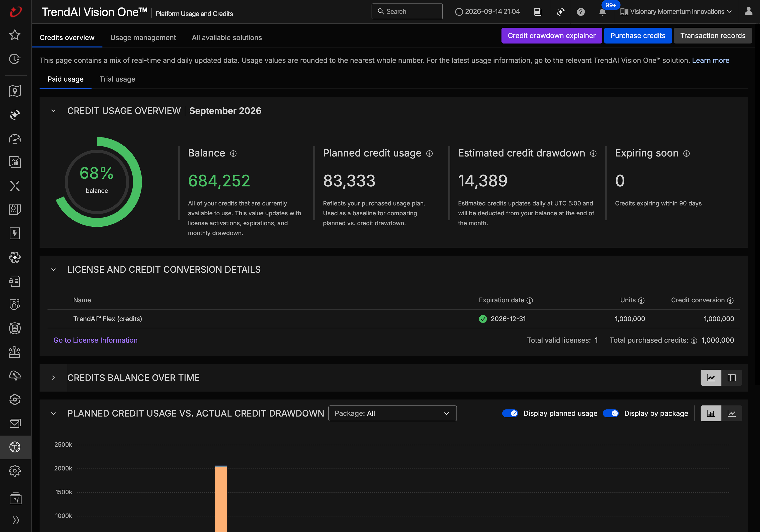Image resolution: width=760 pixels, height=532 pixels.
Task: Expand sidebar with double-chevron icon
Action: (16, 520)
